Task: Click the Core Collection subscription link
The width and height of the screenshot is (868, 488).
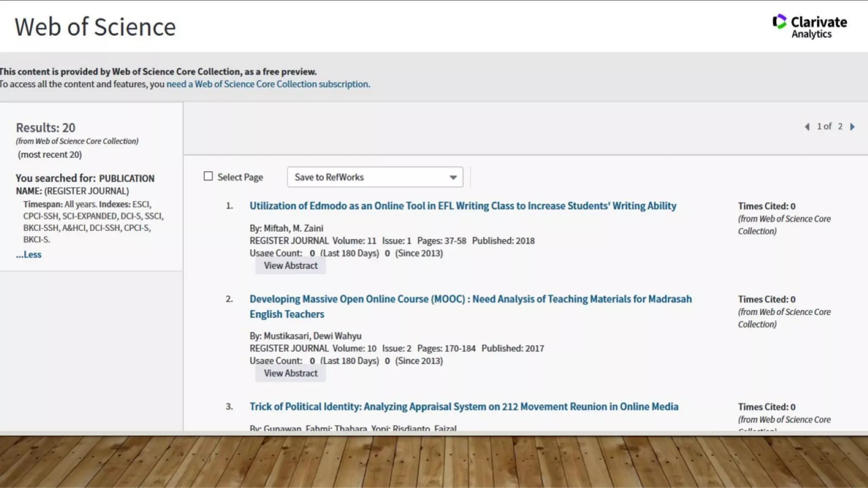Action: coord(268,84)
